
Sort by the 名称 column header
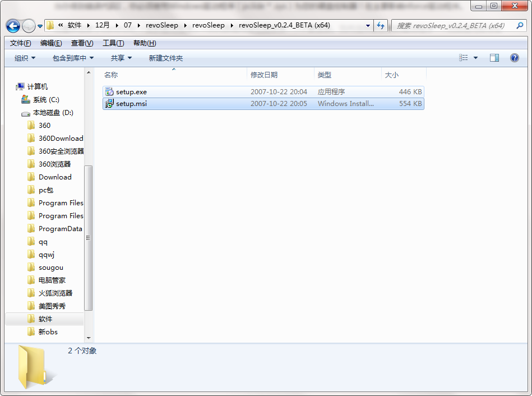[174, 75]
